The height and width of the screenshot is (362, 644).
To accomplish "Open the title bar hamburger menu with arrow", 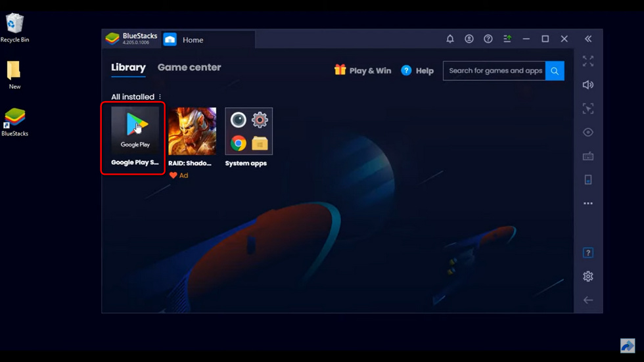I will click(x=507, y=39).
